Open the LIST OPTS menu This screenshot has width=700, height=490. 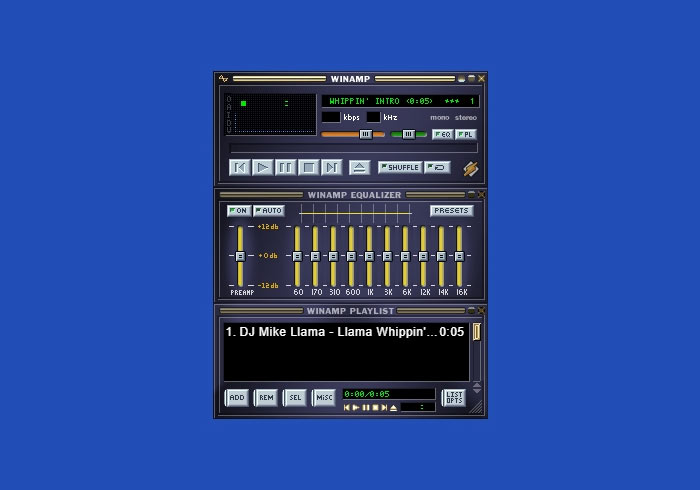coord(454,398)
